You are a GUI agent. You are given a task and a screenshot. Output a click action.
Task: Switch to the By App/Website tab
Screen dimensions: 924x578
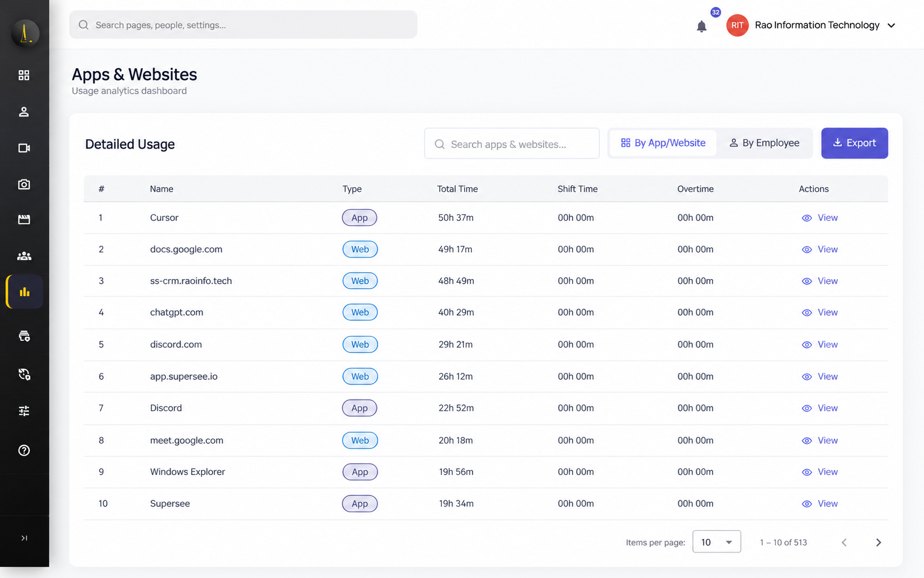pyautogui.click(x=663, y=143)
